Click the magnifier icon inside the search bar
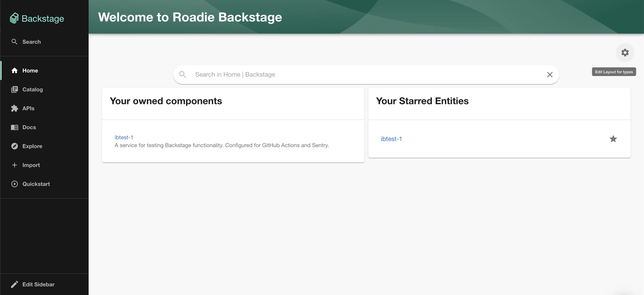 [183, 74]
